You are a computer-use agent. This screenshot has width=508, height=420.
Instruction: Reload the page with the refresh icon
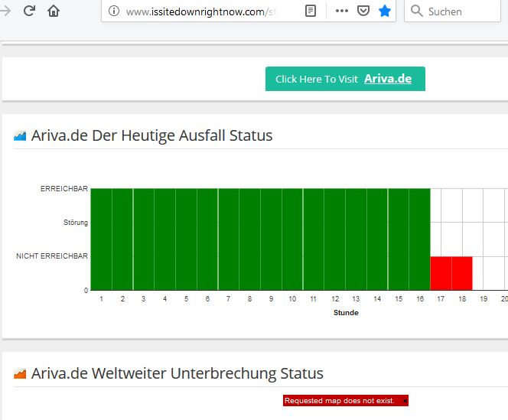[x=30, y=11]
